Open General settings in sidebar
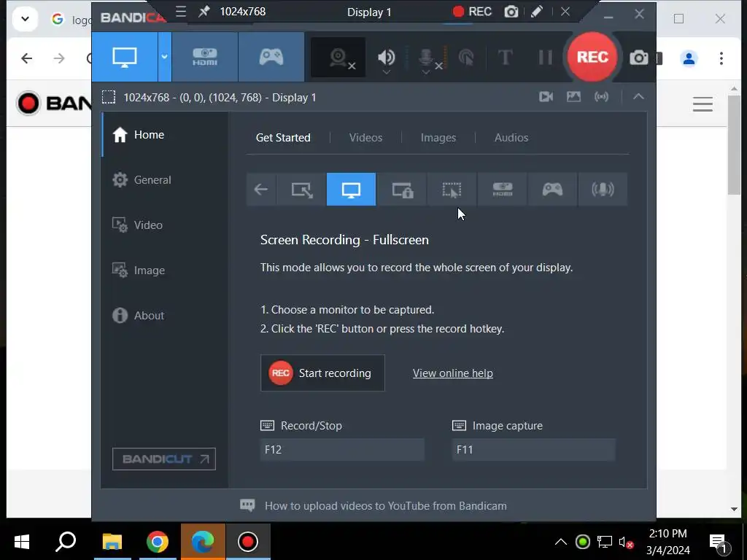Viewport: 747px width, 560px height. pyautogui.click(x=165, y=180)
